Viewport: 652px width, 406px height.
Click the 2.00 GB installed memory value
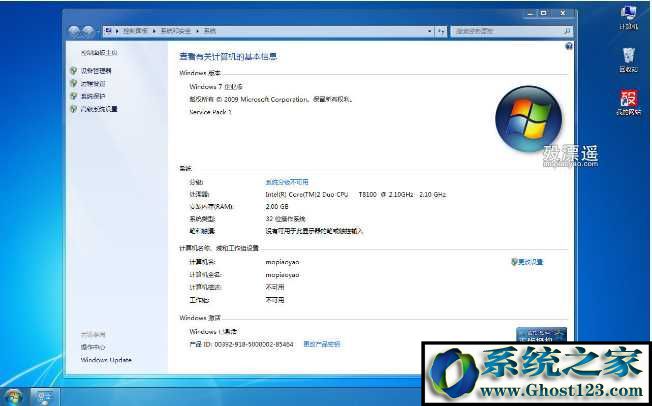(x=277, y=206)
